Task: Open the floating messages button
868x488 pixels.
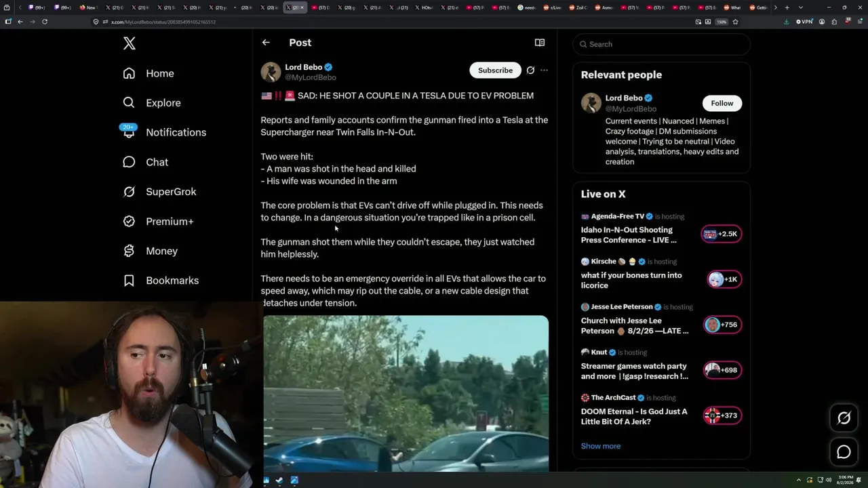Action: pos(844,452)
